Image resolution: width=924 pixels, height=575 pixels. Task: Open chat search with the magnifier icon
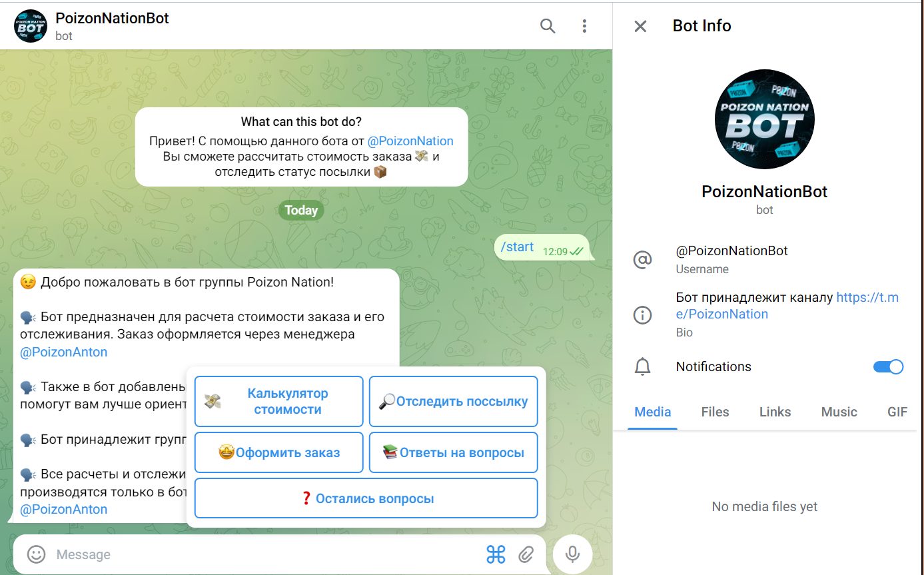pos(548,26)
